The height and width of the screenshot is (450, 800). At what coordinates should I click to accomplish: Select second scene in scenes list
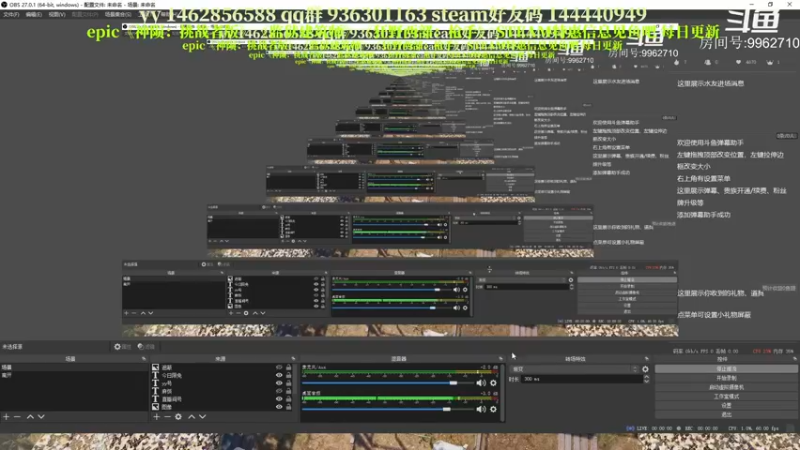click(x=73, y=375)
